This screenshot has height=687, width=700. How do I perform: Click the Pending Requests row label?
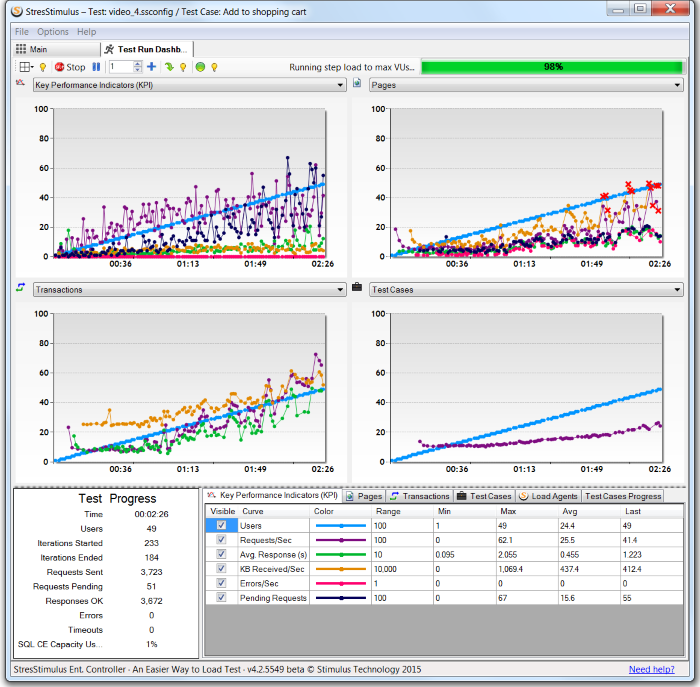(273, 598)
